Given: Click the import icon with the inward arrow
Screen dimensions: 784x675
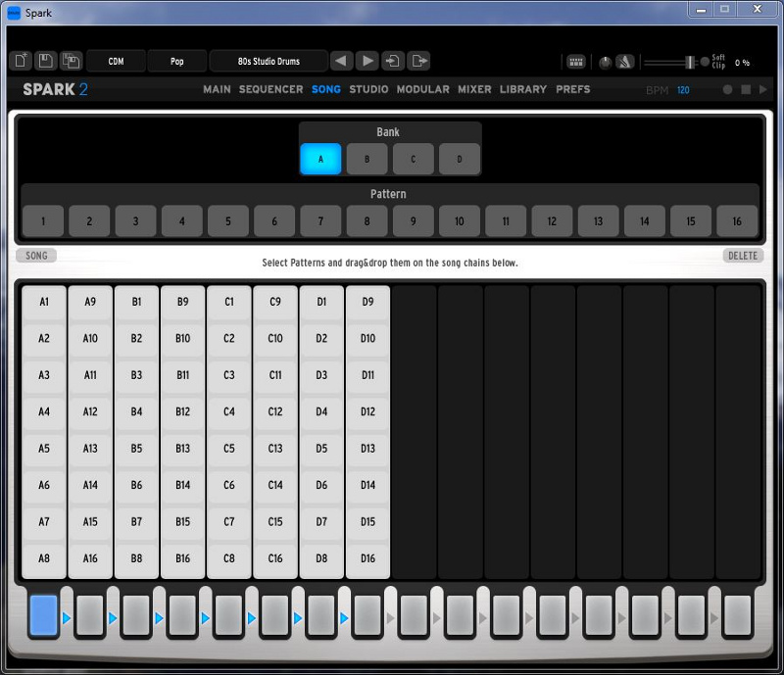Looking at the screenshot, I should (393, 61).
